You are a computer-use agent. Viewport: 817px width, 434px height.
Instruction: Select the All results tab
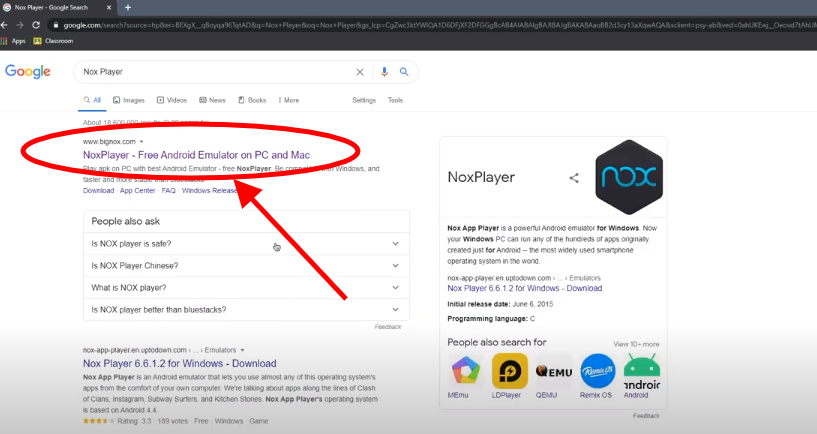click(92, 100)
